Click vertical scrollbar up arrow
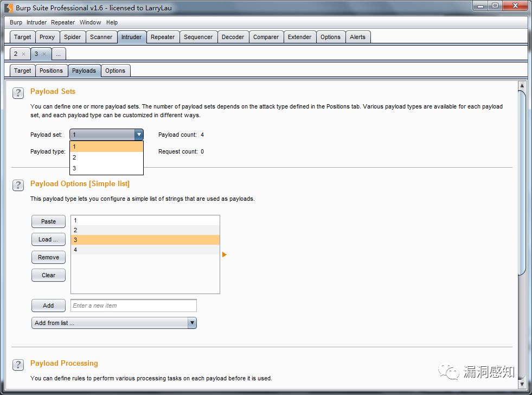 coord(522,86)
